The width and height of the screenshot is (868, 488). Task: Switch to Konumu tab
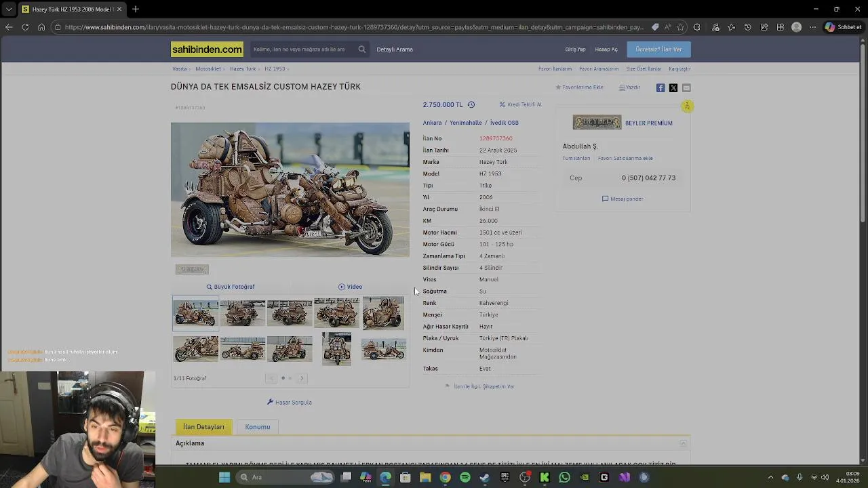point(258,427)
